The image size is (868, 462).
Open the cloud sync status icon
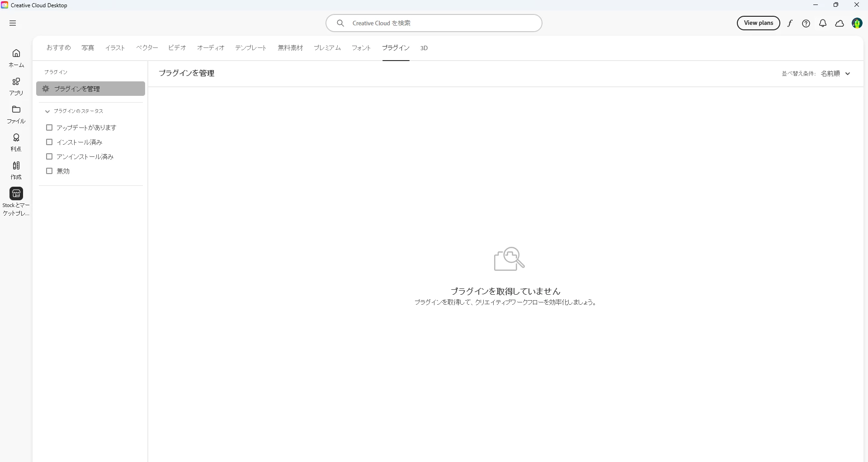[840, 24]
